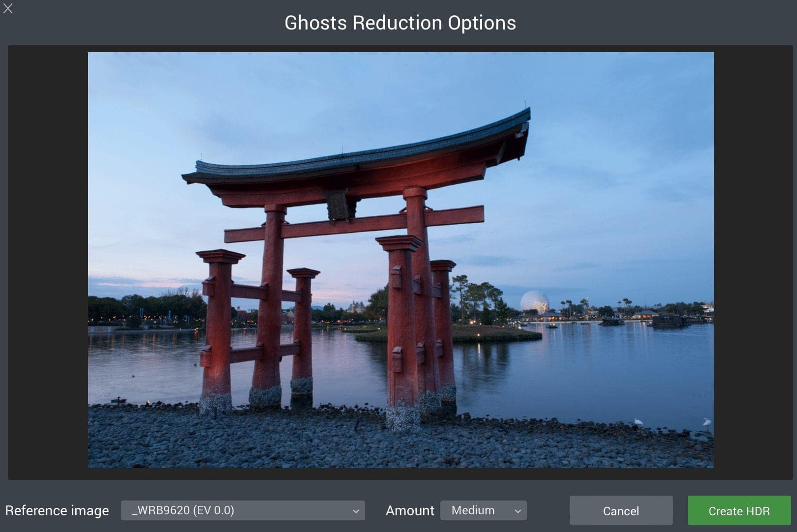Screen dimensions: 797x532
Task: Click the Amount label
Action: point(410,511)
